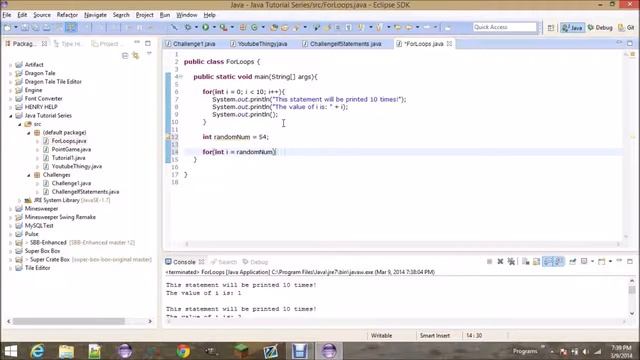
Task: Expand the Dragon Tale project
Action: 11,73
